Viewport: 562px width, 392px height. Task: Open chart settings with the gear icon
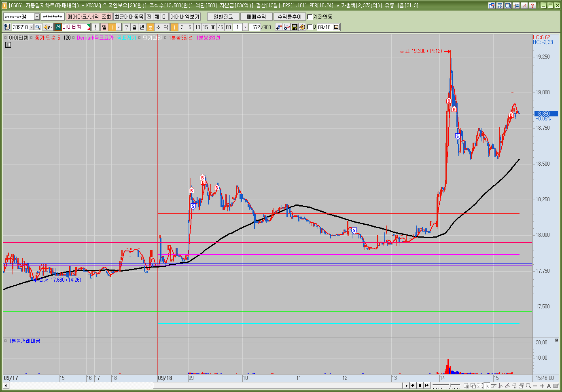302,27
